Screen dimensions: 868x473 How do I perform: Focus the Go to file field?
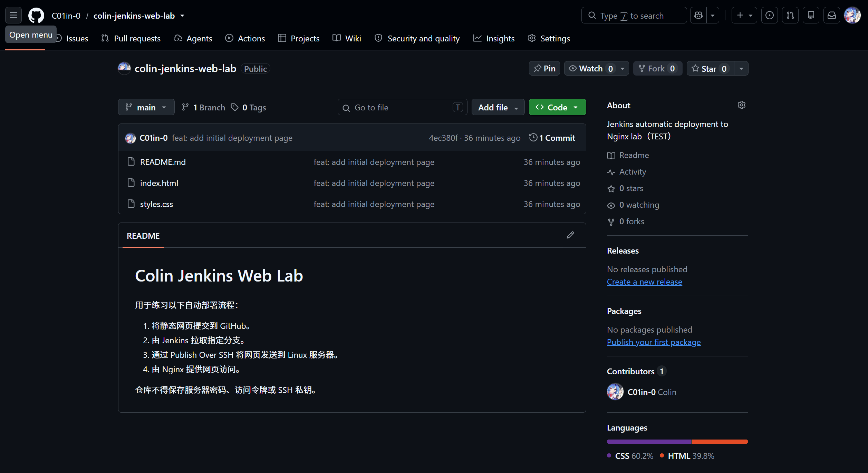coord(402,107)
